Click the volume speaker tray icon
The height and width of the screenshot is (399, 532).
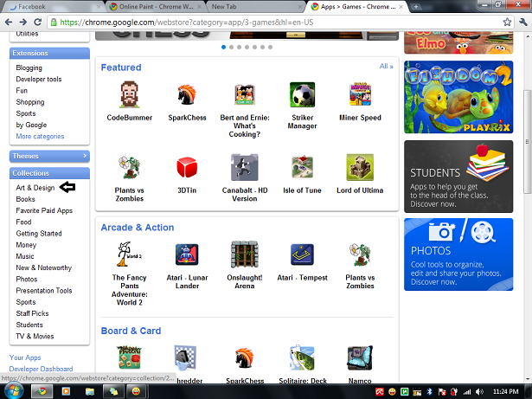point(479,391)
